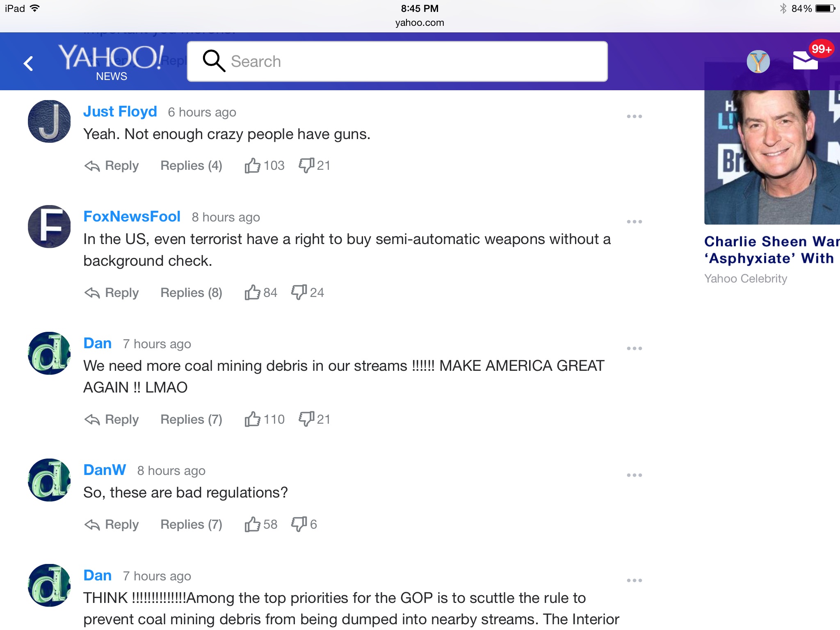Open more options for Just Floyd's comment
840x630 pixels.
click(x=634, y=116)
